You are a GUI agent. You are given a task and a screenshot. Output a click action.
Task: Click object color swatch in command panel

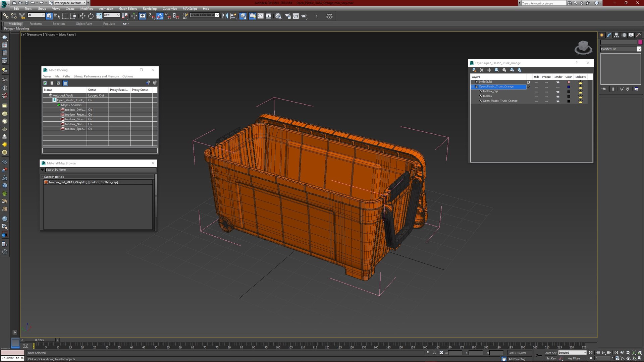pos(640,42)
